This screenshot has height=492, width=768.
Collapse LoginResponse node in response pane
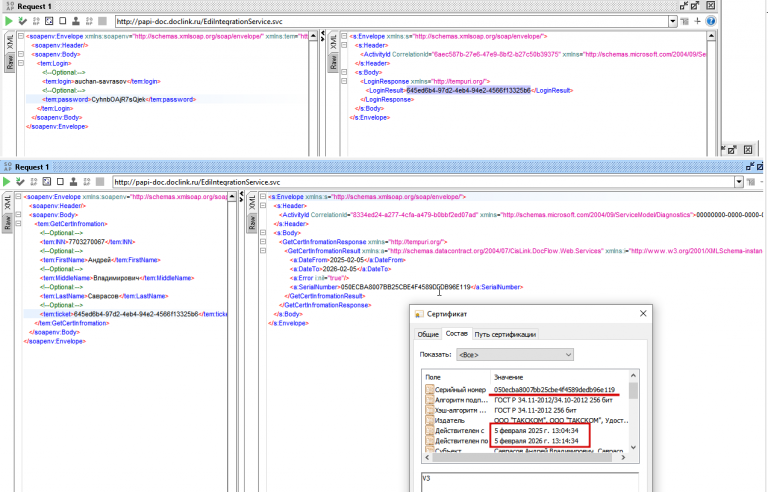344,81
